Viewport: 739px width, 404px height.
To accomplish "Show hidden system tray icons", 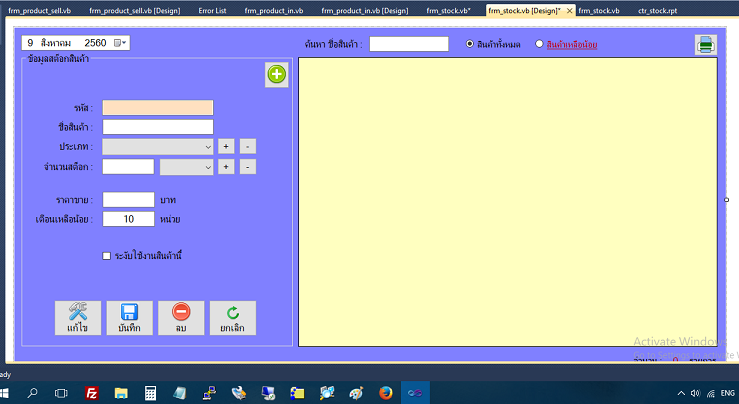I will point(681,393).
